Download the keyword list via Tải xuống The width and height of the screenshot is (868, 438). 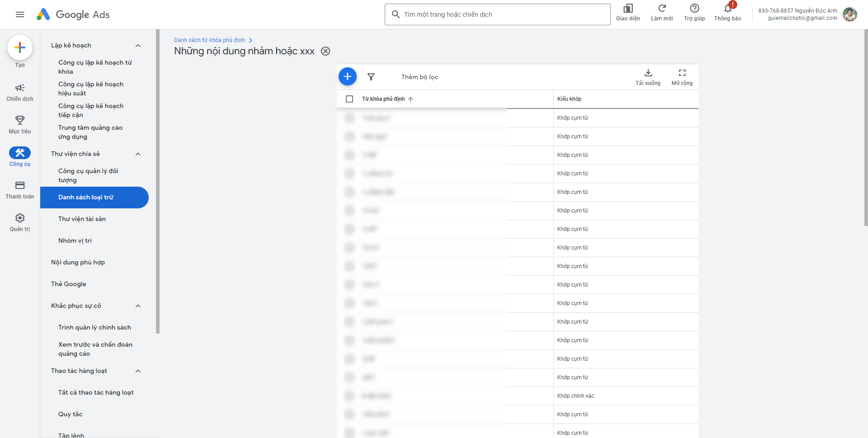click(648, 77)
